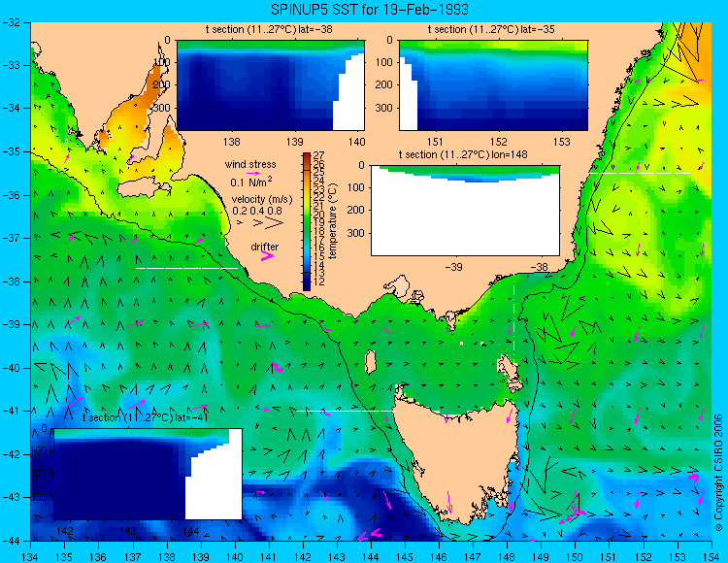The width and height of the screenshot is (728, 563).
Task: Open the lat=-38 temperature section inset plot
Action: click(x=271, y=85)
